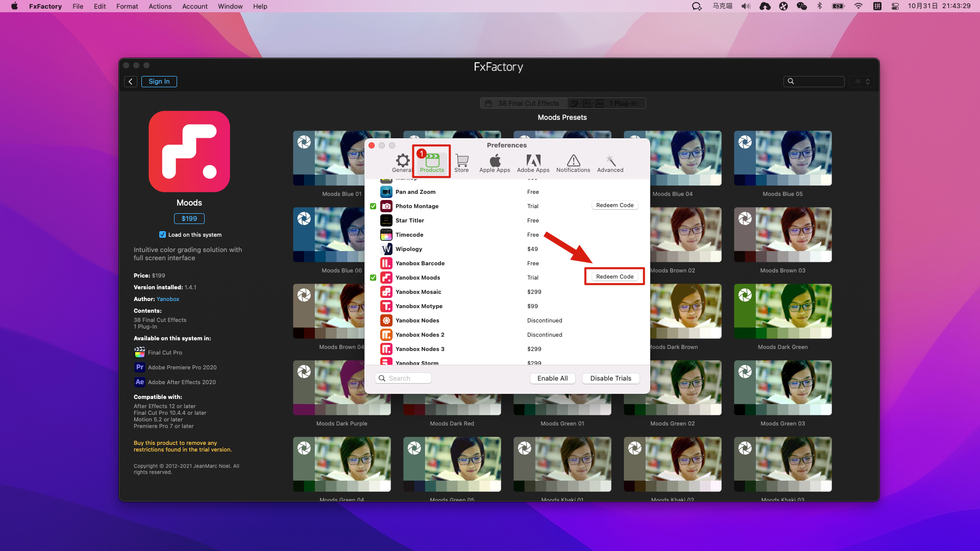Select the Advanced preferences pane

[x=610, y=163]
